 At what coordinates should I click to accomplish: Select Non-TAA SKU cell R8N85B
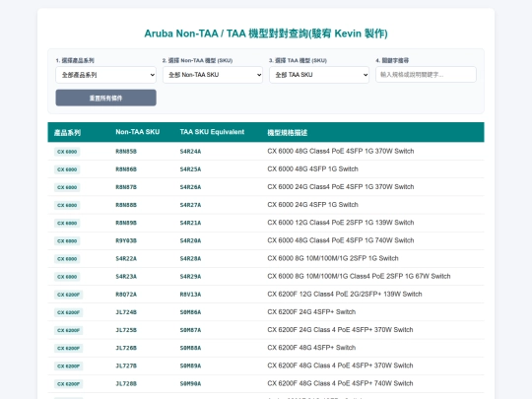click(x=126, y=152)
